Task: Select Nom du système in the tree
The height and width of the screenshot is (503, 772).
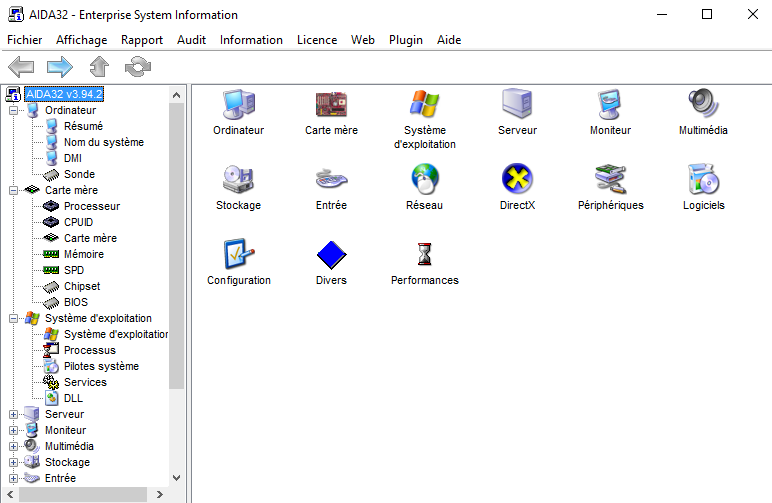Action: (104, 142)
